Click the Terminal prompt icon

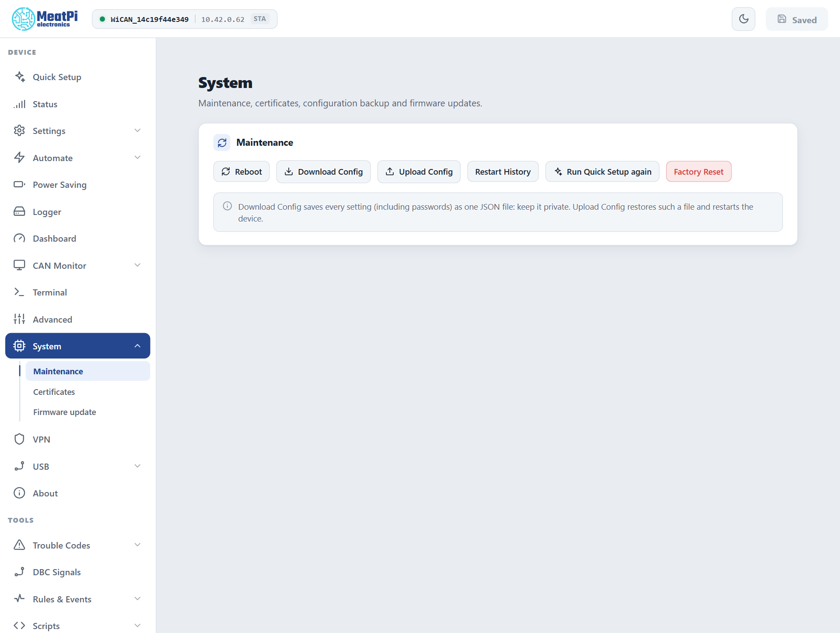coord(20,292)
